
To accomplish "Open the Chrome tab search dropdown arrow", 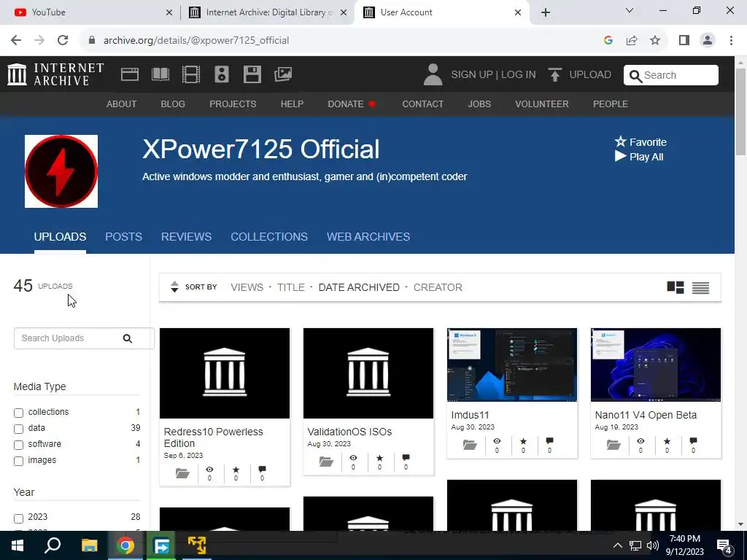I will point(630,10).
